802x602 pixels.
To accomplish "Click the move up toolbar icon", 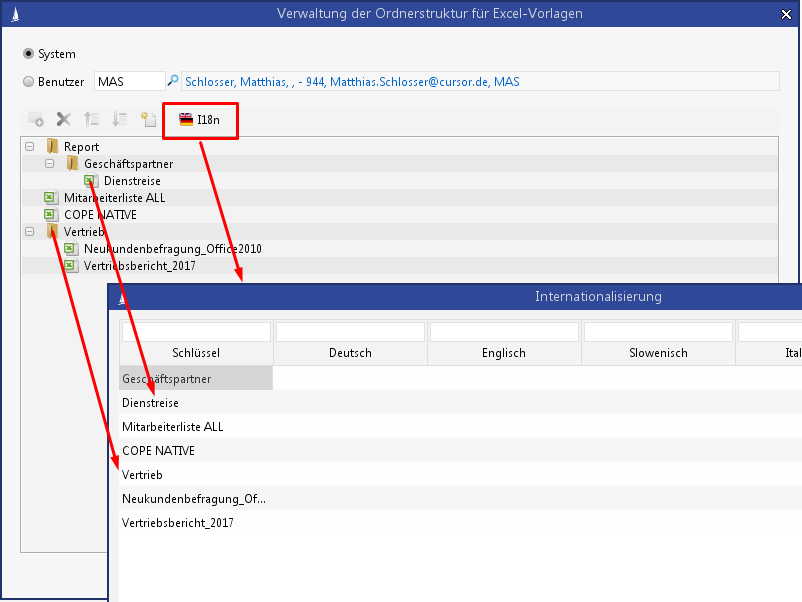I will [x=91, y=119].
